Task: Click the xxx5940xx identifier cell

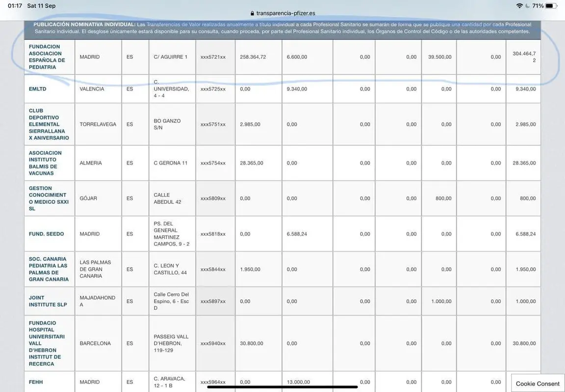Action: pyautogui.click(x=215, y=343)
